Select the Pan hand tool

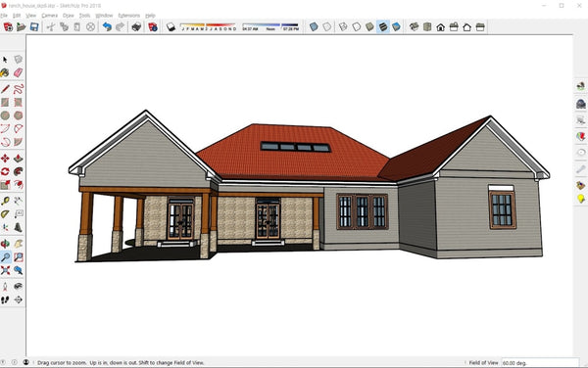coord(18,244)
